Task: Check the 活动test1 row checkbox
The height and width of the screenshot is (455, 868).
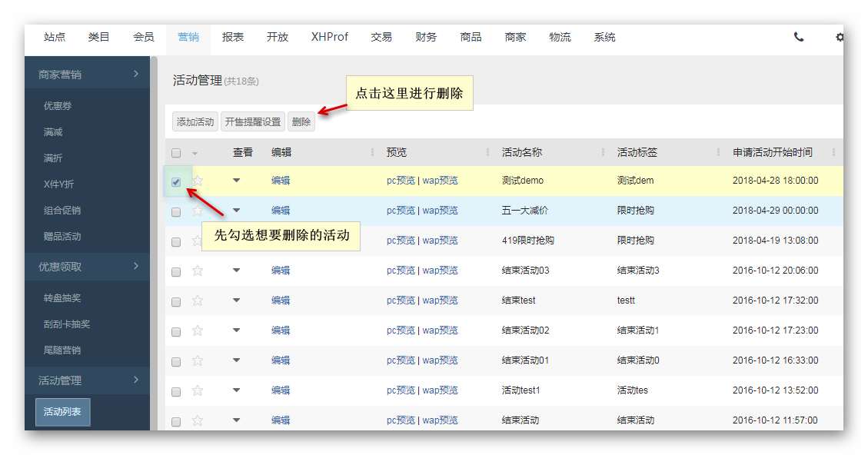Action: click(176, 391)
